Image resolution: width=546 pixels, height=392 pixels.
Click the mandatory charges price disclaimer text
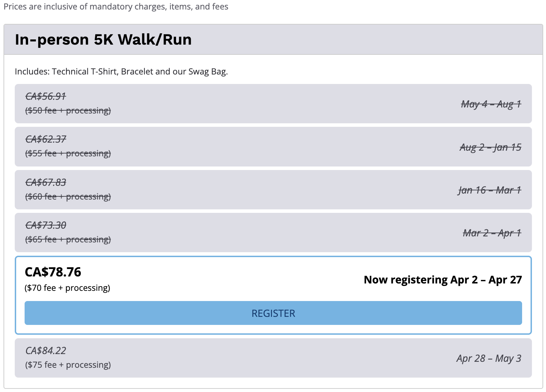(x=116, y=7)
